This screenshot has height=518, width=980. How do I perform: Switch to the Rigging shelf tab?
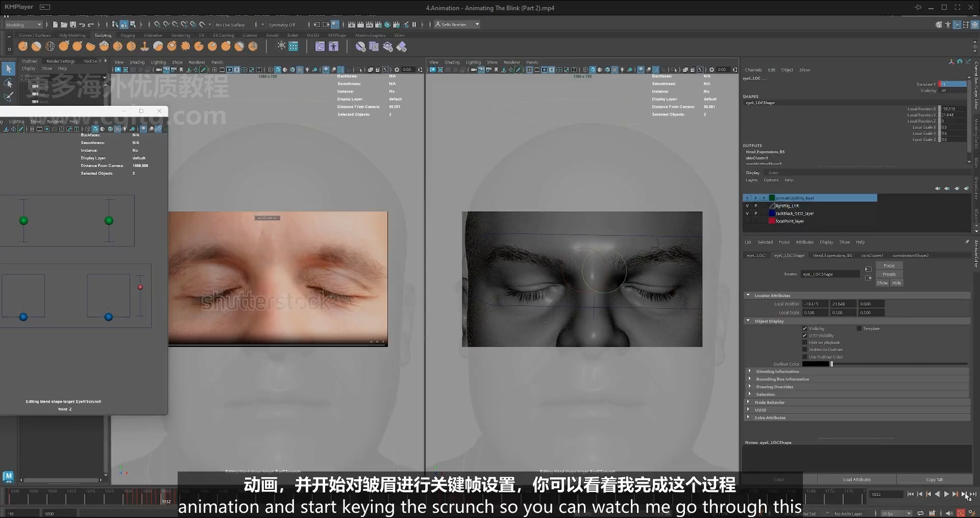(128, 35)
